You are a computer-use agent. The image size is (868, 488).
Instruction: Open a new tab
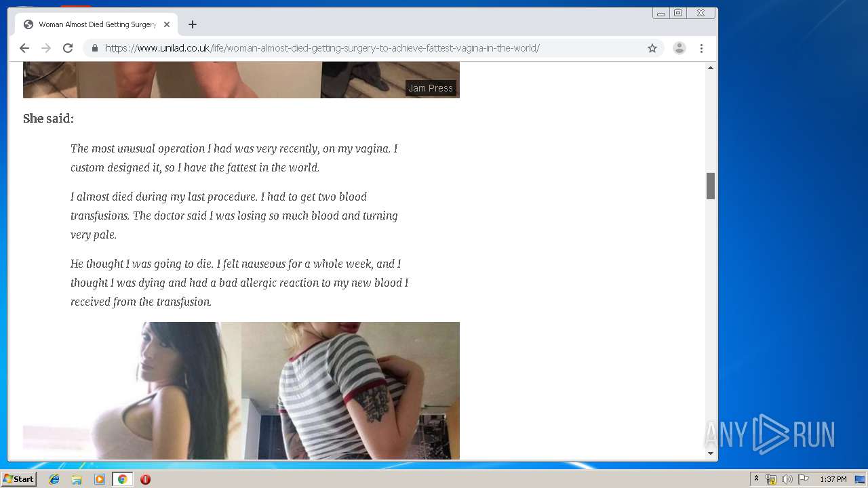193,24
